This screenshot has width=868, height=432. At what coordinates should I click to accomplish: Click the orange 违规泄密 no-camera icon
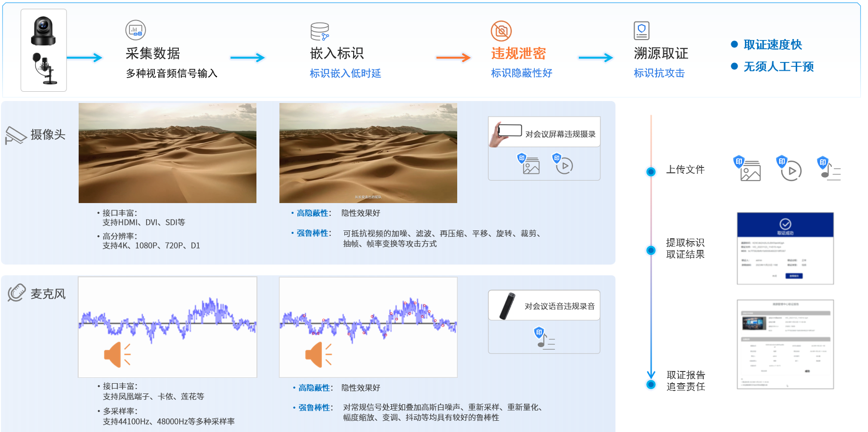501,31
